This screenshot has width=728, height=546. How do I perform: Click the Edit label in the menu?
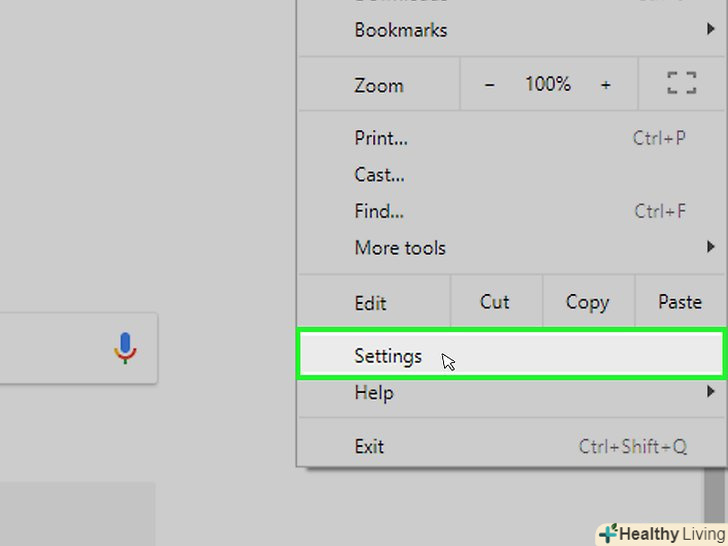[x=370, y=303]
